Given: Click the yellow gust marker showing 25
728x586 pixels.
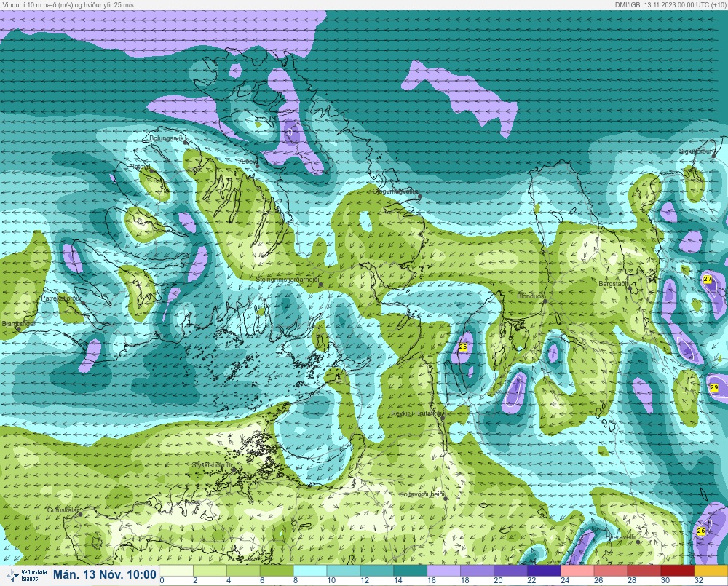Looking at the screenshot, I should (463, 347).
